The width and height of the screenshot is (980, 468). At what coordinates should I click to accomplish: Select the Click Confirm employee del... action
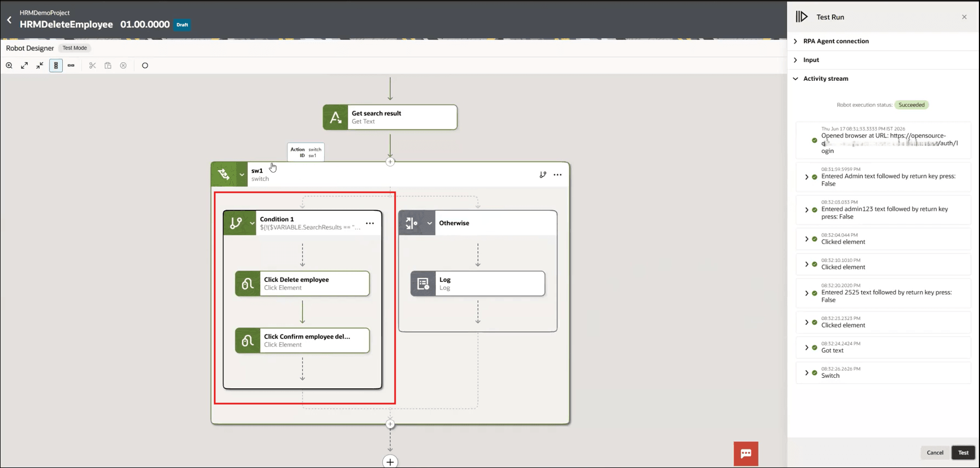pos(302,341)
